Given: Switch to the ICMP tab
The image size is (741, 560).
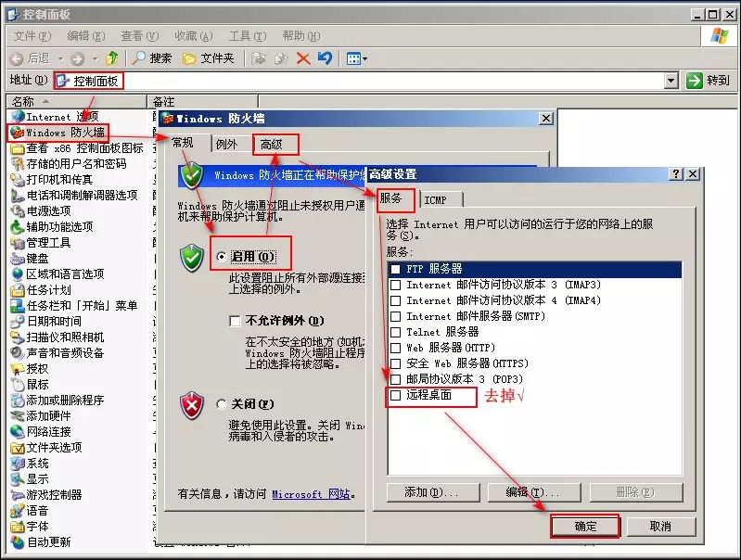Looking at the screenshot, I should pos(435,199).
